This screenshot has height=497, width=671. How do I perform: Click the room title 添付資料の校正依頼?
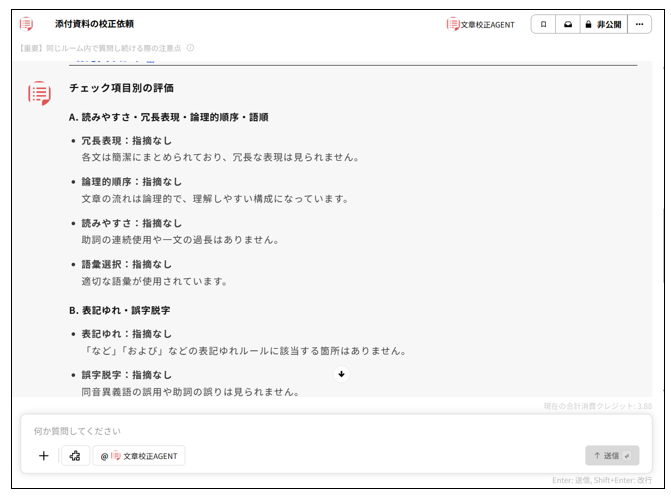[94, 24]
